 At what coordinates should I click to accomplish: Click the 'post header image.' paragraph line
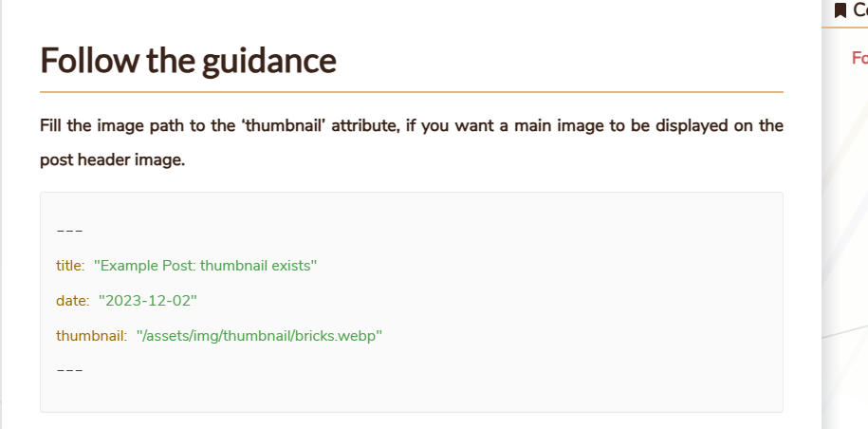coord(112,159)
